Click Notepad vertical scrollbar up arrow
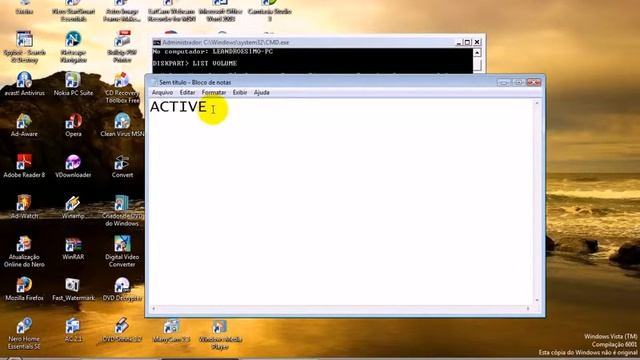Viewport: 640px width, 360px height. pyautogui.click(x=537, y=103)
